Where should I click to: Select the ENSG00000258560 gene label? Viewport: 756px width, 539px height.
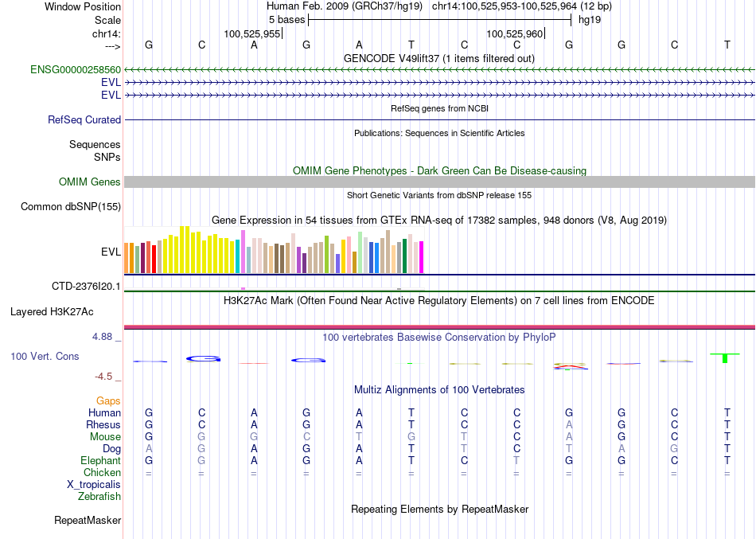[x=76, y=69]
